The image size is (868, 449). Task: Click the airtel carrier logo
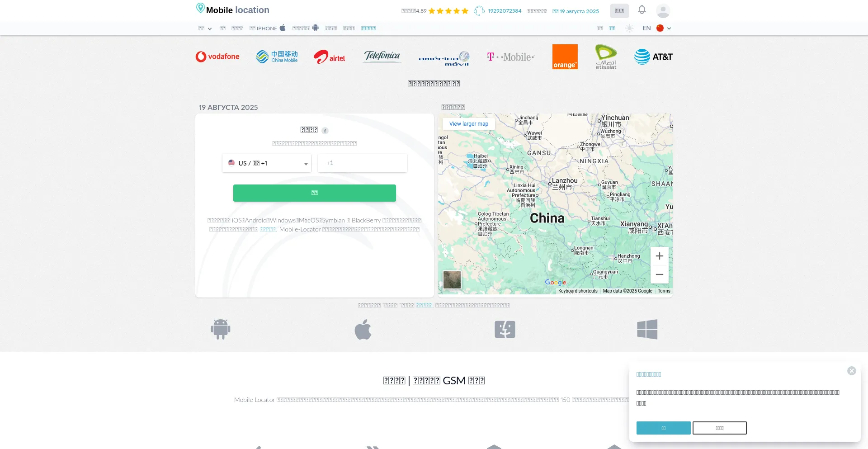(329, 57)
